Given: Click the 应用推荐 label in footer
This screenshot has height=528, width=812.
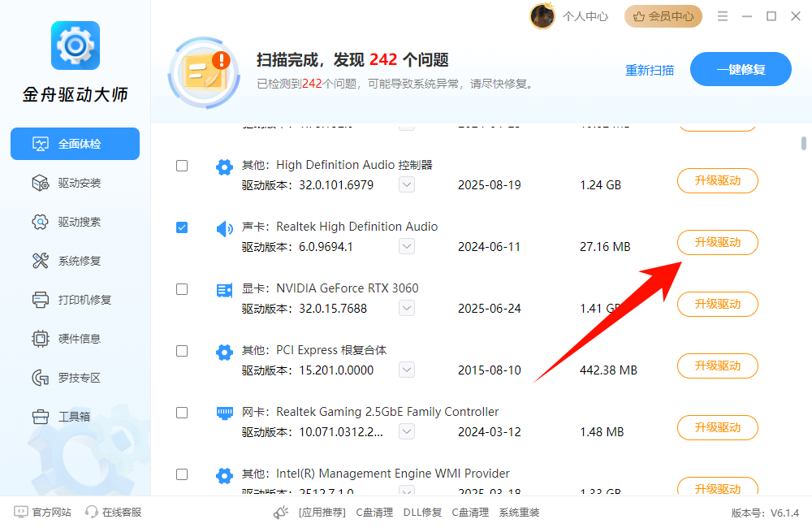Looking at the screenshot, I should pos(322,513).
